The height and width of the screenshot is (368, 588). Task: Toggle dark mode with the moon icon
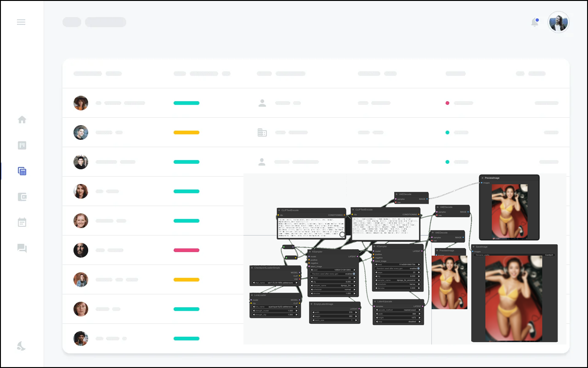click(x=21, y=346)
